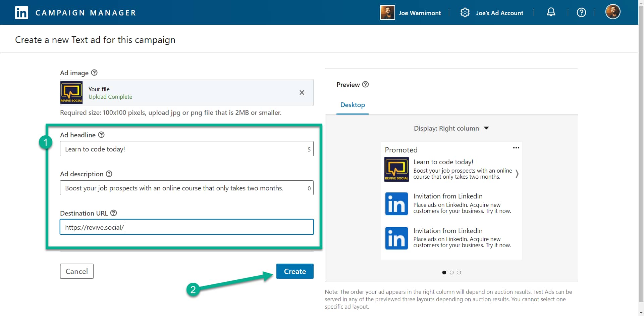Click the Revive Social uploaded image thumbnail
Screen dimensions: 644x316
tap(71, 93)
